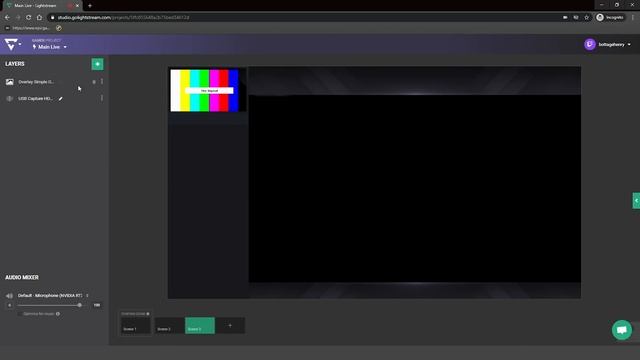Click the round bookmark icon in the bookmarks bar
This screenshot has height=360, width=640.
point(59,28)
